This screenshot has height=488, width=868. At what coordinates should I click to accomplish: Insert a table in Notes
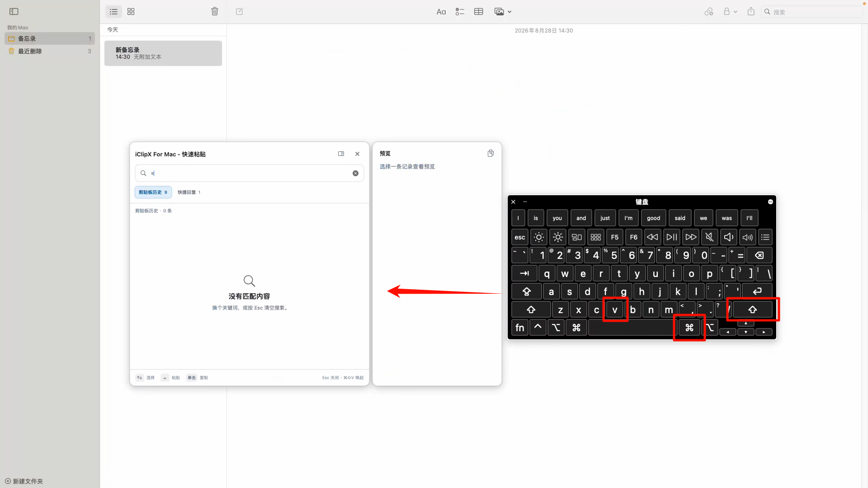coord(479,12)
